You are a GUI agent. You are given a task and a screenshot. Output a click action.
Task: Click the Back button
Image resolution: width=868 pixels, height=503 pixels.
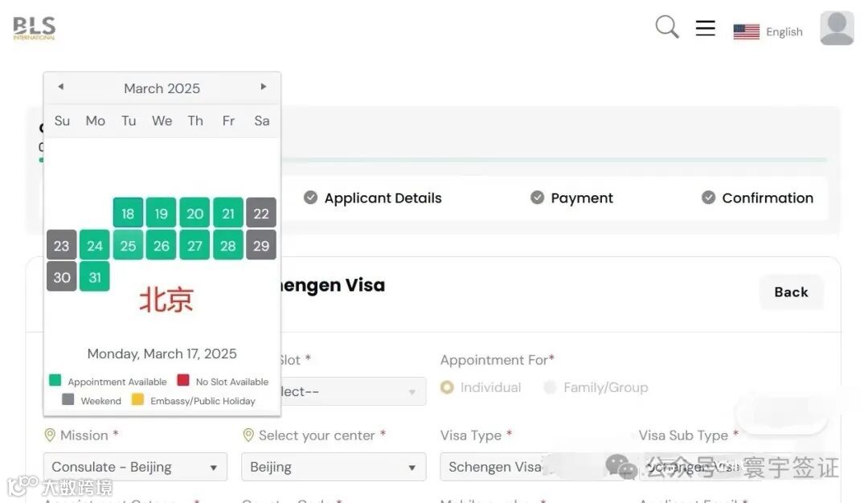click(x=791, y=292)
